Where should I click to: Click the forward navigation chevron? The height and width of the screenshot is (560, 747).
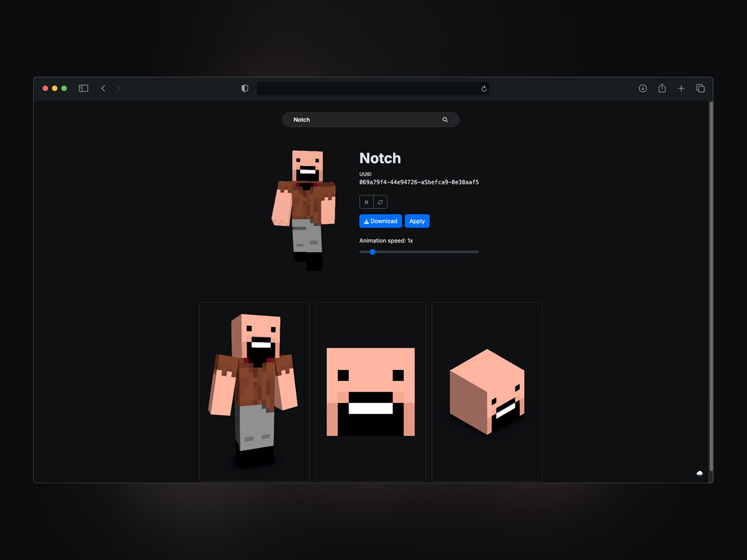[118, 88]
